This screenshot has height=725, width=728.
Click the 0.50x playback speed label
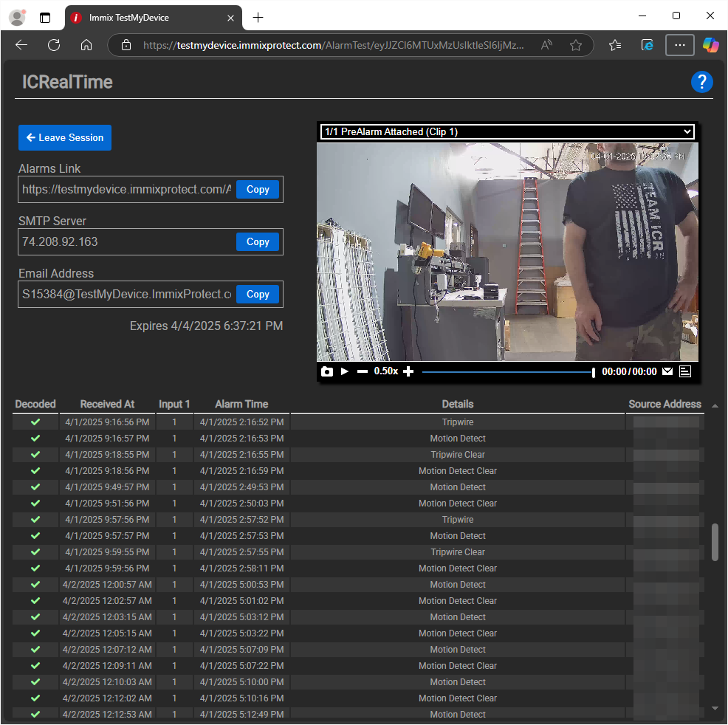pos(386,371)
